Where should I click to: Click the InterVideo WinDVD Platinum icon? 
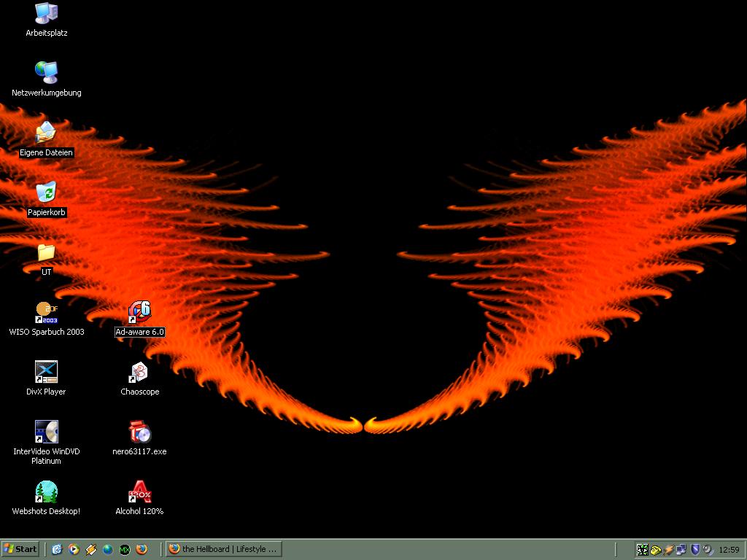[46, 432]
